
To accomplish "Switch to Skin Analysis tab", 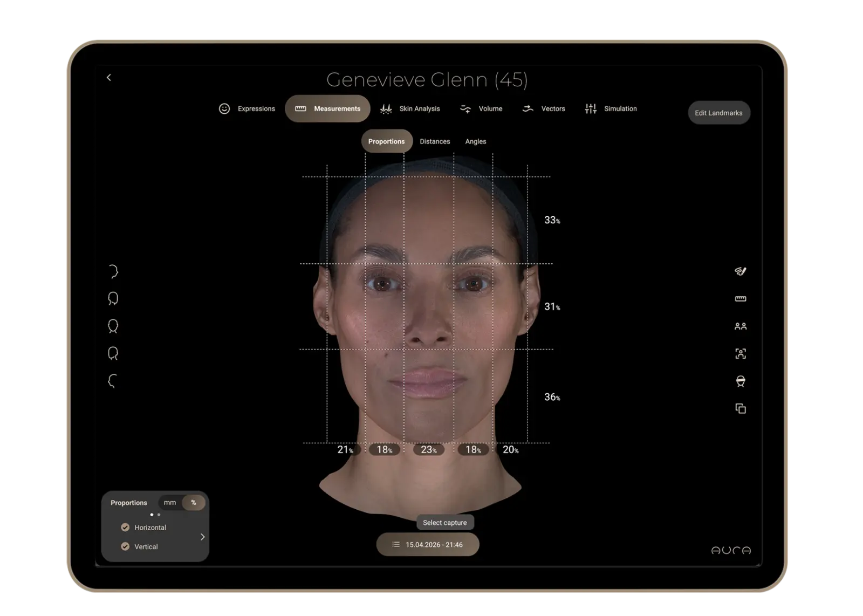I will [410, 108].
